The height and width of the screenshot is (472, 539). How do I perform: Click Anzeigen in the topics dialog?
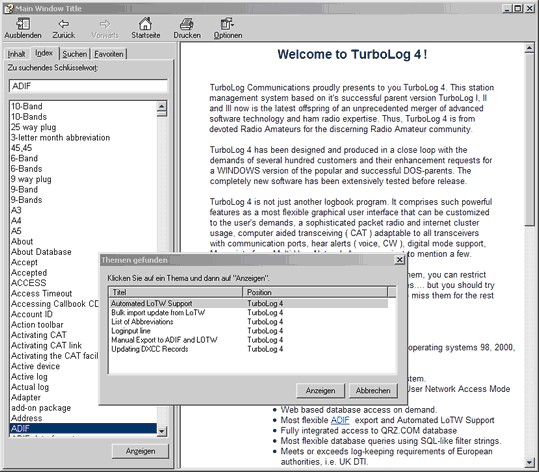(x=320, y=391)
